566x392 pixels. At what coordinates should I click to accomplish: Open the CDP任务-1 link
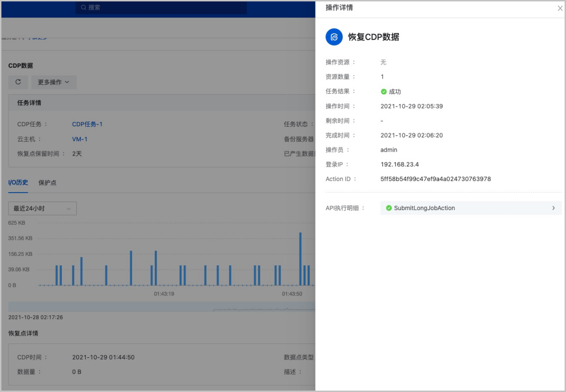(x=87, y=124)
